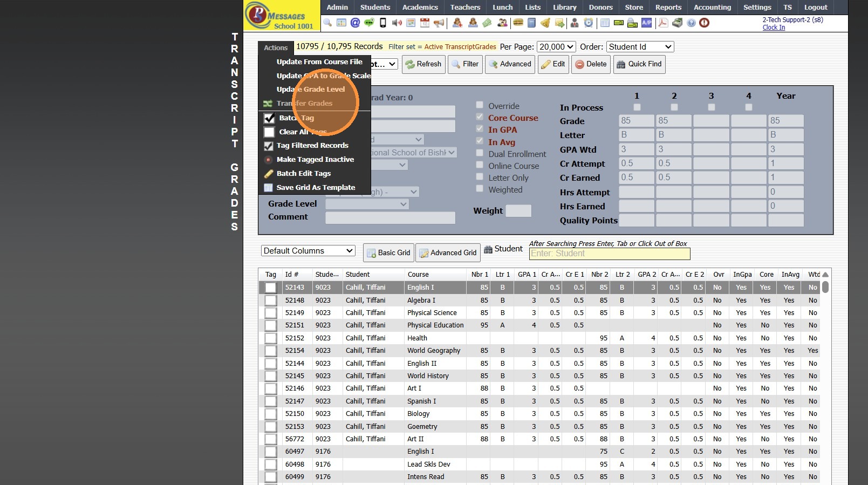Toggle the Override checkbox

click(480, 105)
